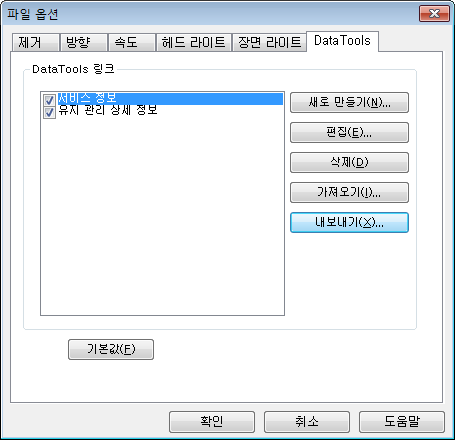
Task: Close the 파일 옵션 dialog window
Action: tap(434, 13)
